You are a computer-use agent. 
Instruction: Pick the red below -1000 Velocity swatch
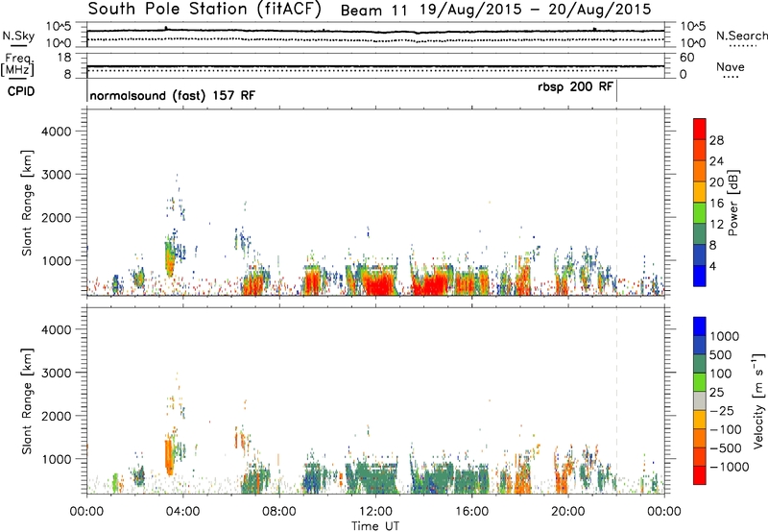pos(700,475)
